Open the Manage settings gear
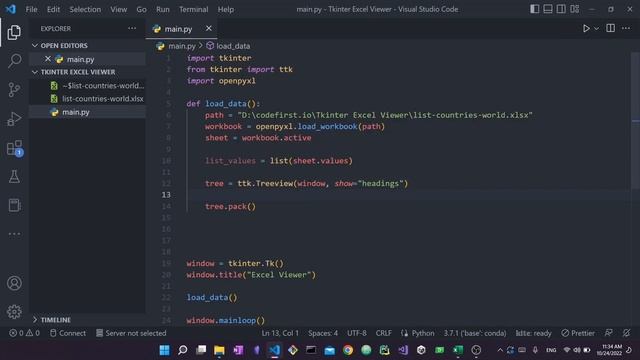 pyautogui.click(x=14, y=311)
